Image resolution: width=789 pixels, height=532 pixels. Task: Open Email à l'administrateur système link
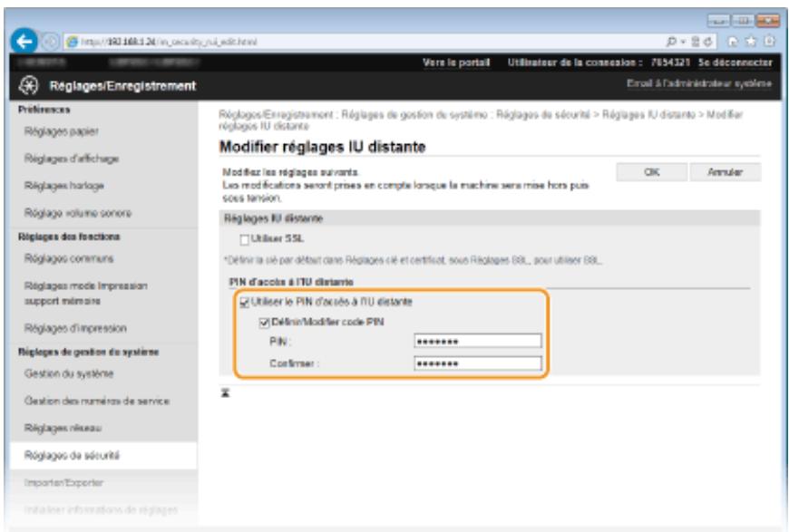click(699, 83)
